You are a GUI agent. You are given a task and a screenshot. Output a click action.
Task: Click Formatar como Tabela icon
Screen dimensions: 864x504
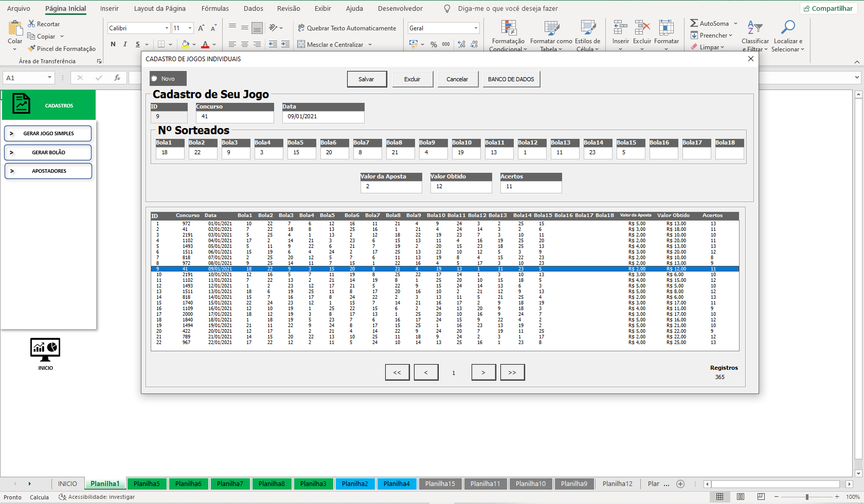click(551, 28)
